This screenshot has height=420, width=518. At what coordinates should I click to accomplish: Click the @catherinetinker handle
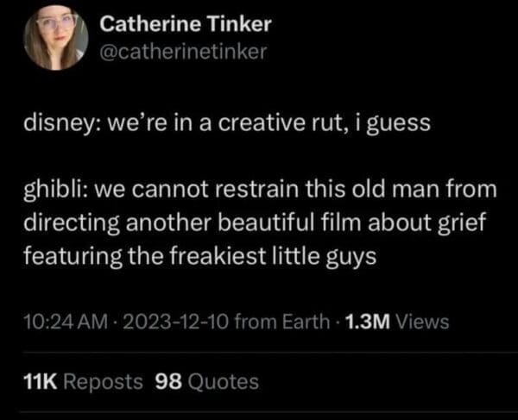tap(184, 53)
